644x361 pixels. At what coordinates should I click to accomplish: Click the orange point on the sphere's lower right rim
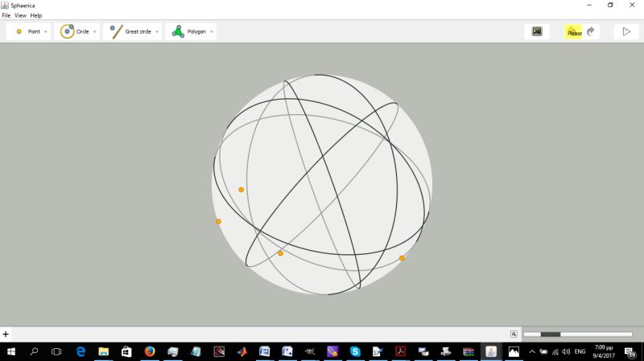(x=402, y=258)
